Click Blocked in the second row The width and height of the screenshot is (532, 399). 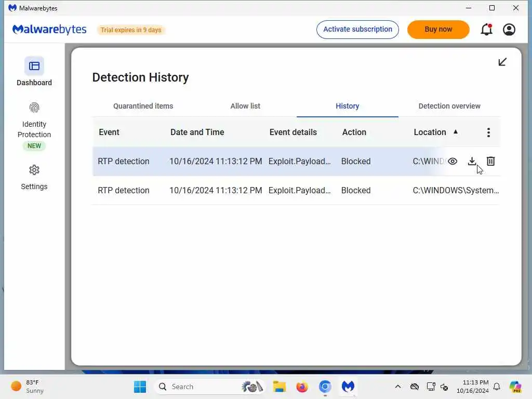(355, 190)
